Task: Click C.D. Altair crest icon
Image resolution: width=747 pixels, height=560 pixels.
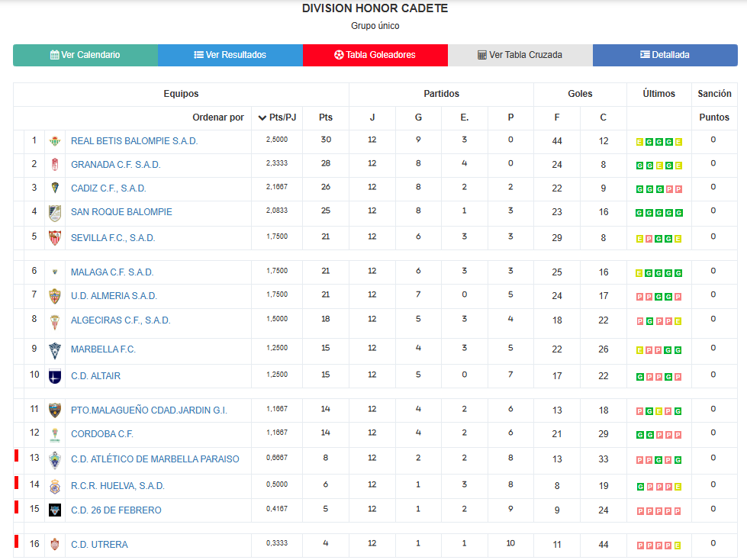Action: point(55,376)
